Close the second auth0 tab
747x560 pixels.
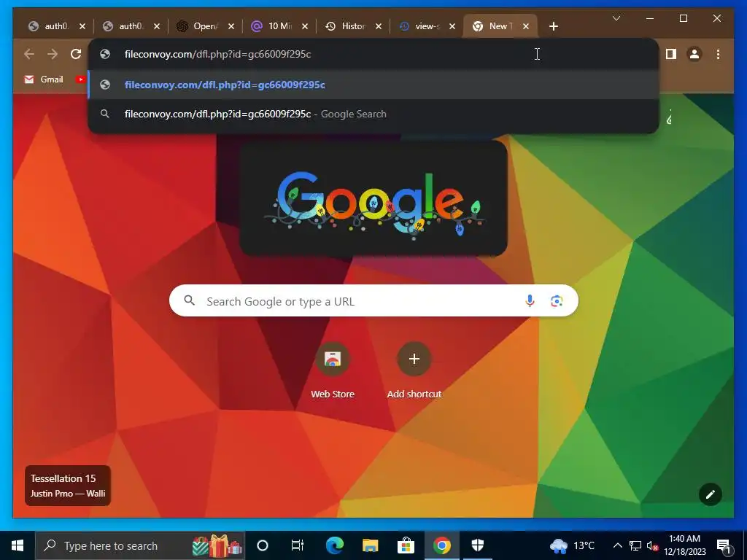[x=157, y=27]
